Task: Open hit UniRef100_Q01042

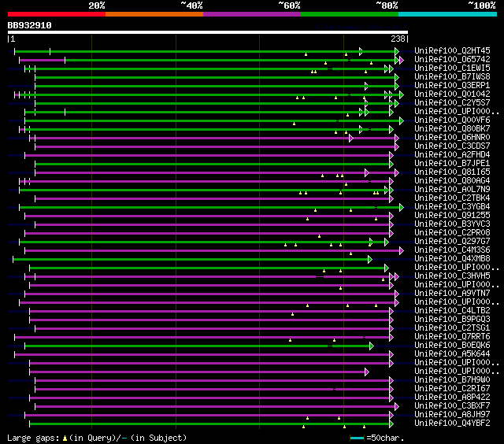Action: (x=452, y=94)
